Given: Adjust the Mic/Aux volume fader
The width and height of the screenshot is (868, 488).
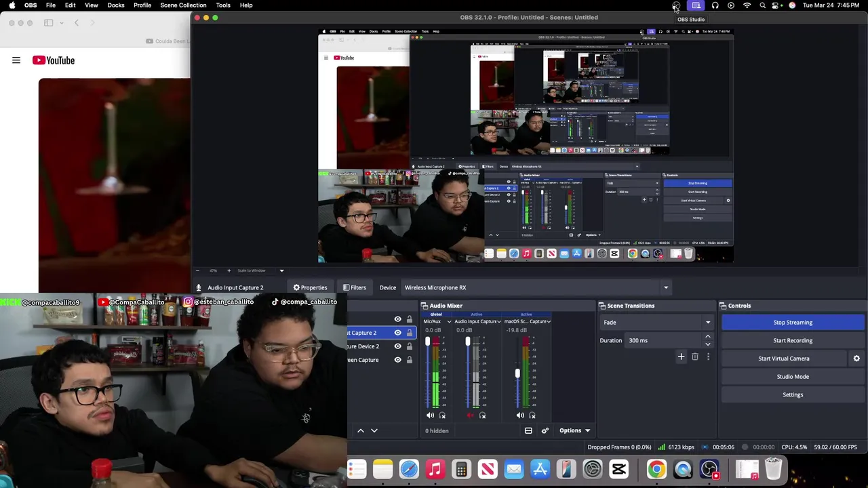Looking at the screenshot, I should (x=427, y=343).
